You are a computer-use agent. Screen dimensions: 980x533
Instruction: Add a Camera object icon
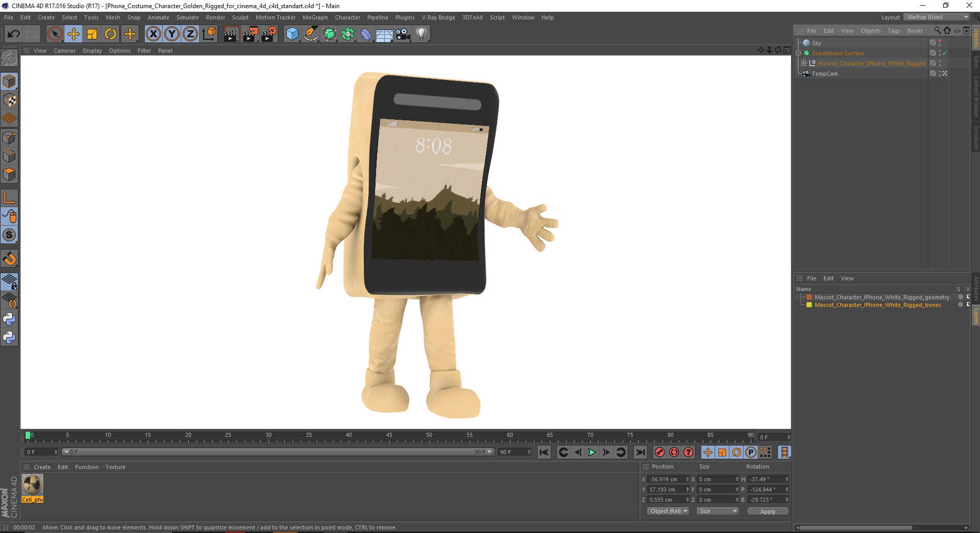coord(403,34)
